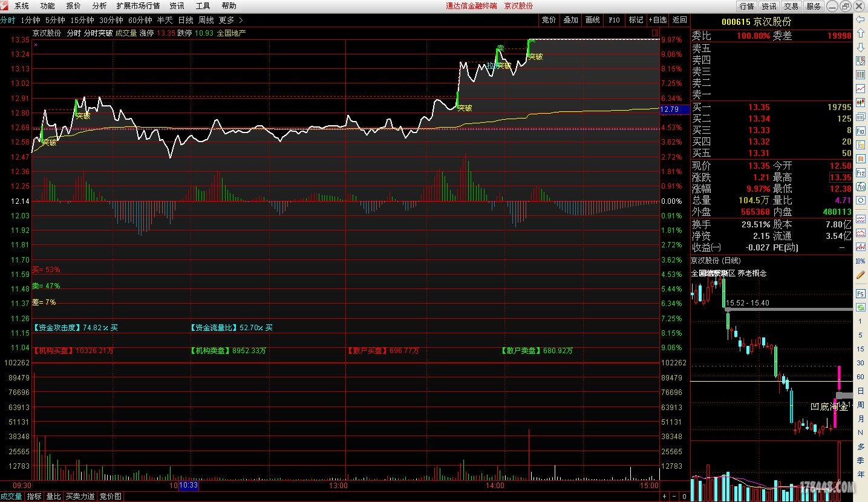Click the 10% icon in right sidebar

tap(860, 261)
